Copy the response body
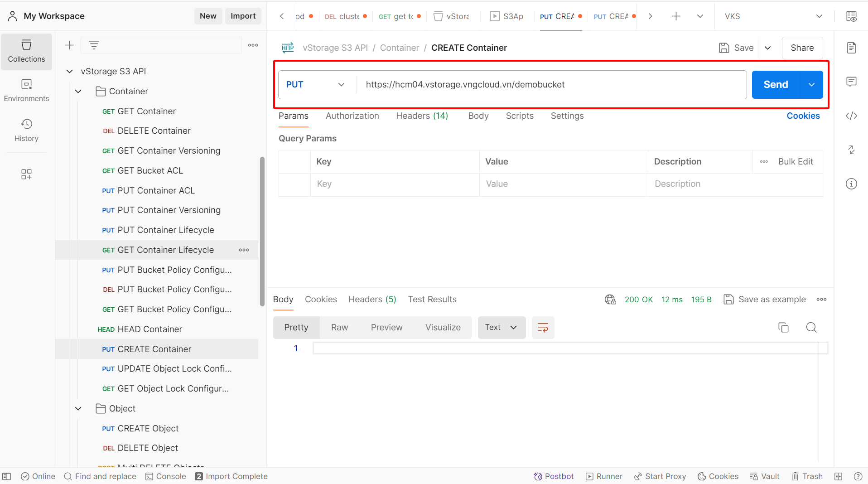 pyautogui.click(x=783, y=327)
